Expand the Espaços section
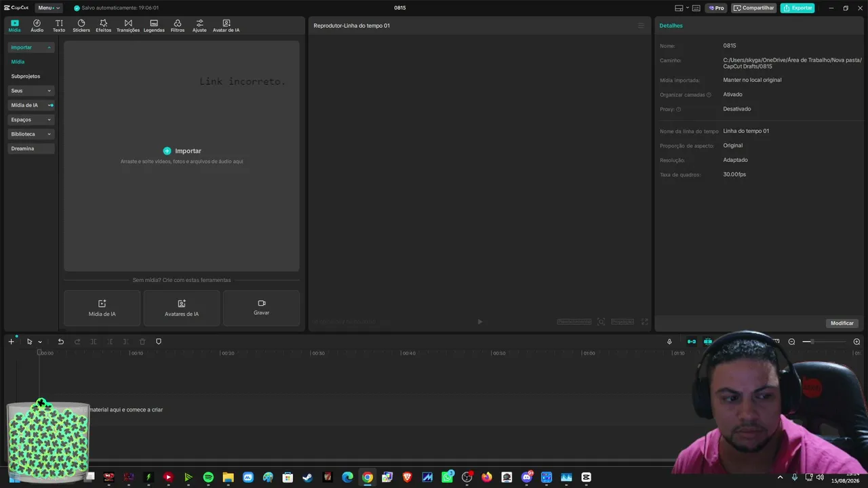Viewport: 868px width, 488px height. click(31, 119)
